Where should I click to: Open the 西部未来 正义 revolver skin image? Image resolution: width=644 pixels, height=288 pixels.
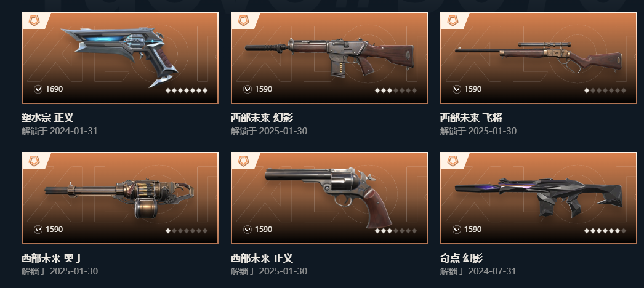[329, 198]
